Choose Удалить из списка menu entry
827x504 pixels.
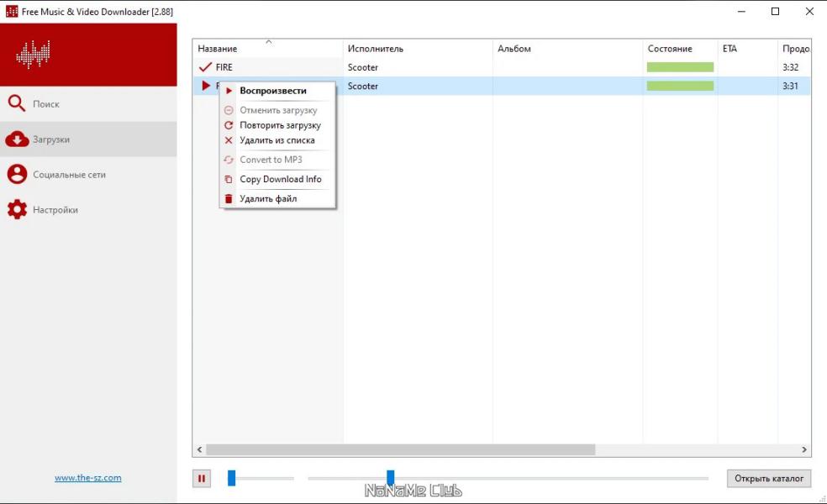tap(277, 140)
